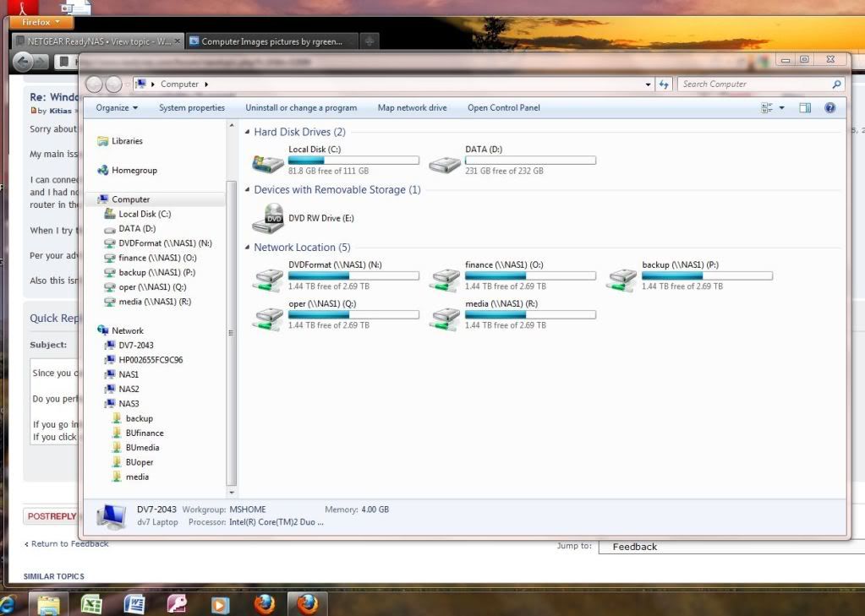The height and width of the screenshot is (616, 865).
Task: Open the change view dropdown arrow
Action: [782, 108]
